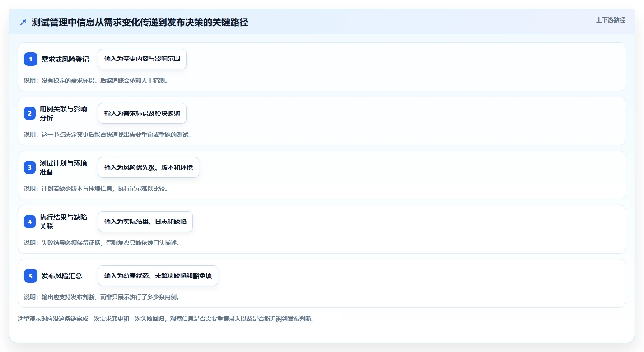Click the note about 失败结果必须保留证据
644x352 pixels.
[x=102, y=243]
